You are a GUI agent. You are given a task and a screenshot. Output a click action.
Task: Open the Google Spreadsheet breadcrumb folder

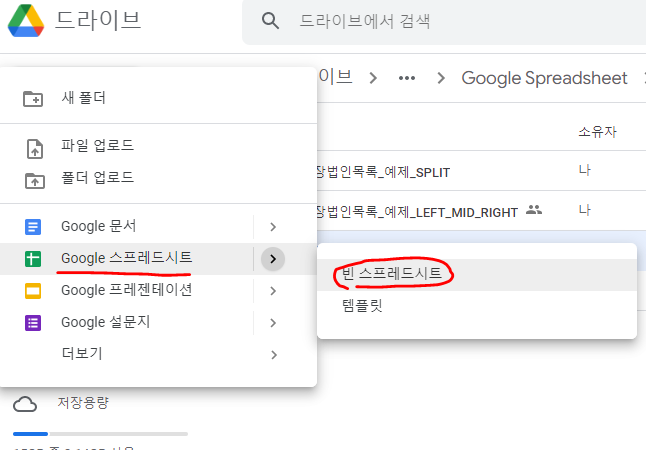coord(544,78)
